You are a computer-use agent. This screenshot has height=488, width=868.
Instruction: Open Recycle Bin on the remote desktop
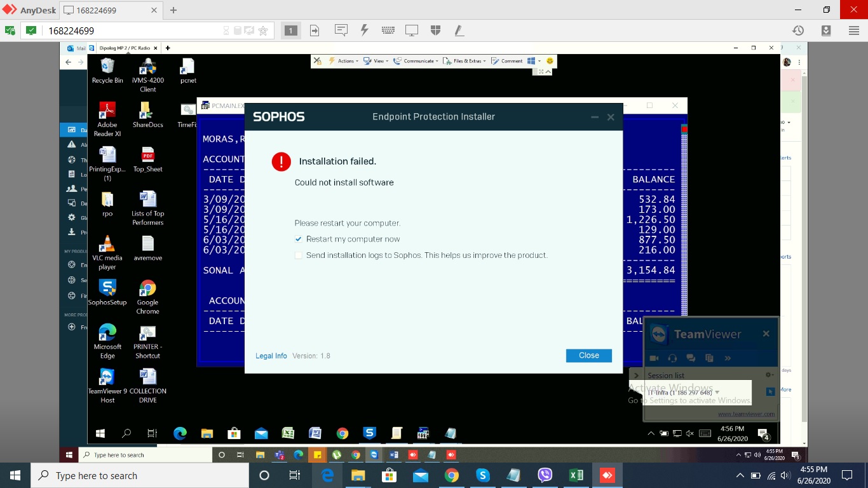point(107,71)
